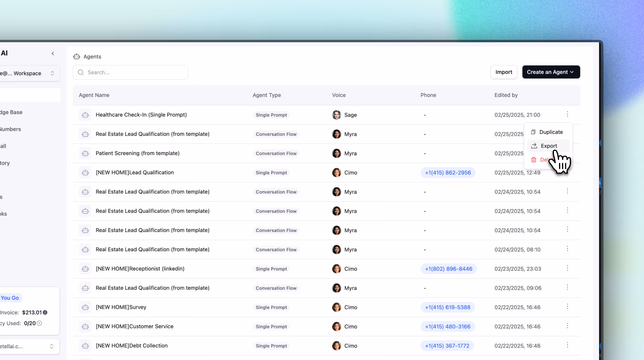644x360 pixels.
Task: Open three-dot menu for Healthcare Check-In agent
Action: coord(567,114)
